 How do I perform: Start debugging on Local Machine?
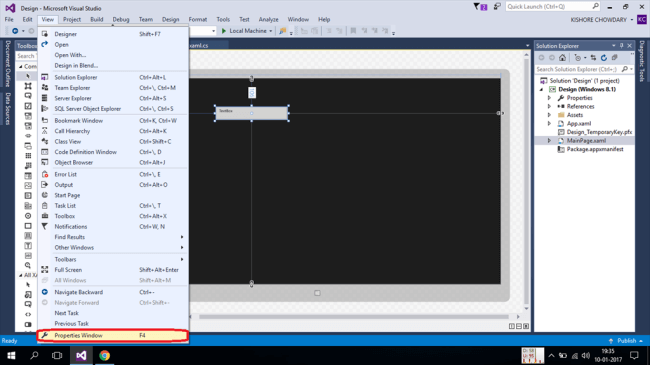244,31
